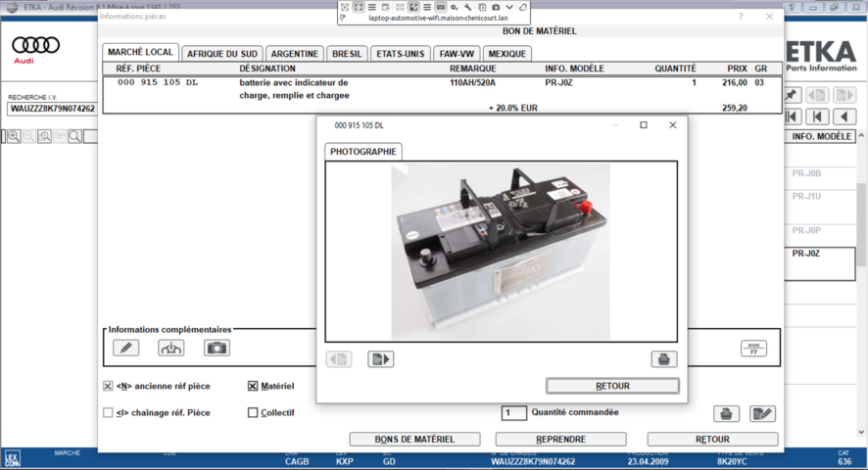Expand the chevron down in remote toolbar
The width and height of the screenshot is (868, 470).
point(509,7)
